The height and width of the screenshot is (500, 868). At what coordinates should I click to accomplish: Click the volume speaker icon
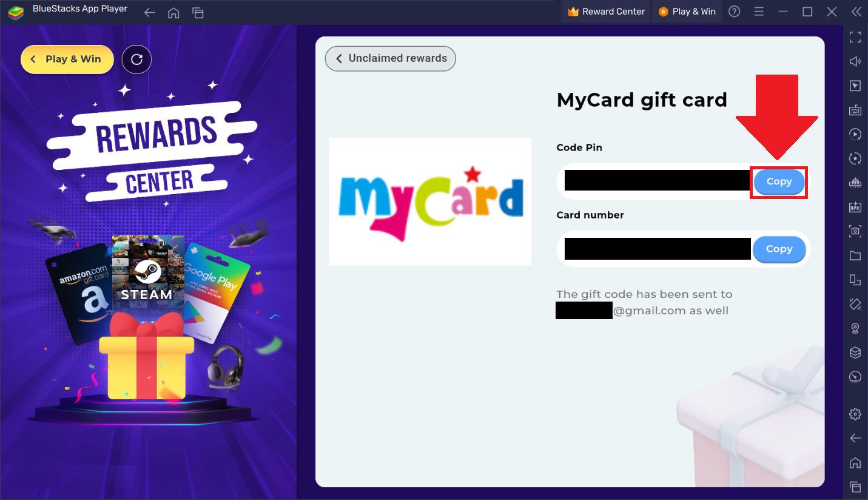855,61
